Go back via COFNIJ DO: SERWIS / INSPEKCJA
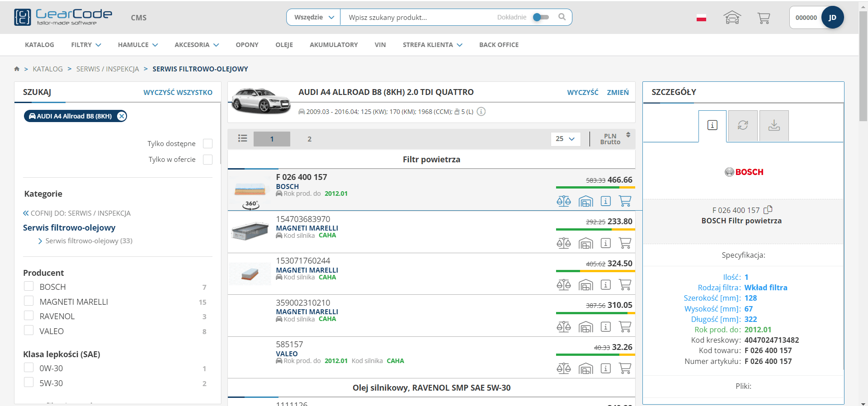This screenshot has width=868, height=406. tap(77, 213)
